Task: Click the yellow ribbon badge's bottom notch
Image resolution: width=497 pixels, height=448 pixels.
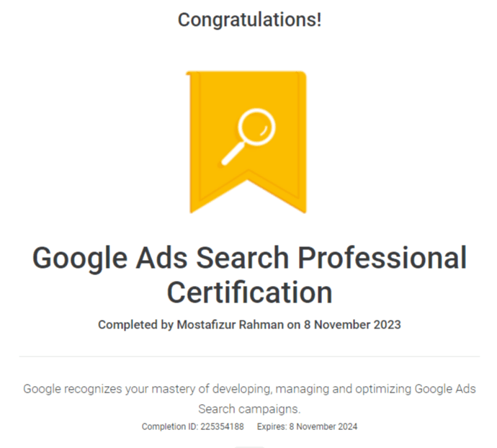Action: tap(248, 179)
